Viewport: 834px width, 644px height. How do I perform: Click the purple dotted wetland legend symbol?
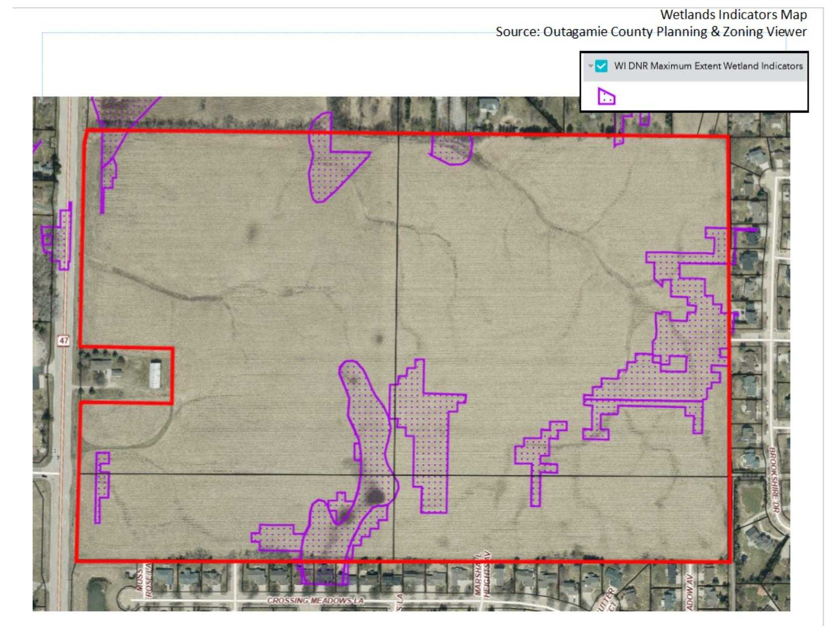tap(606, 96)
